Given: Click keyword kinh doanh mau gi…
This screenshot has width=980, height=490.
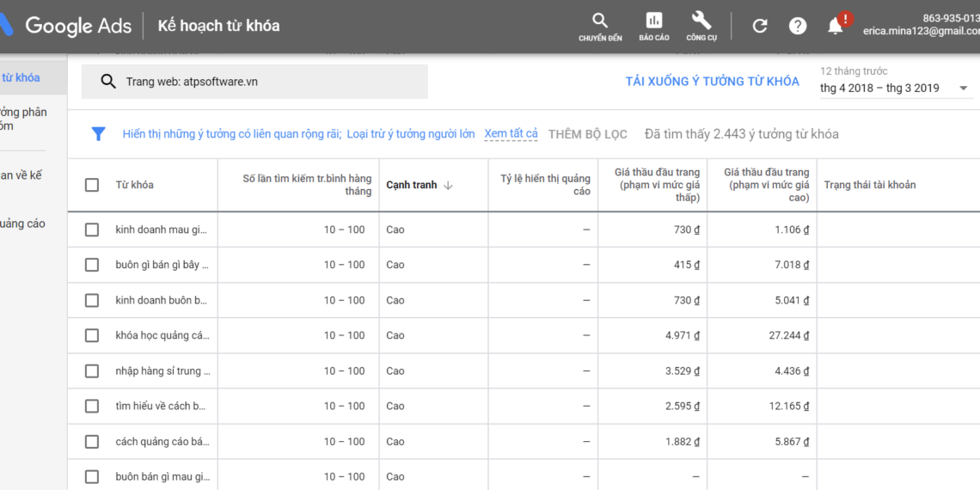Looking at the screenshot, I should coord(162,230).
